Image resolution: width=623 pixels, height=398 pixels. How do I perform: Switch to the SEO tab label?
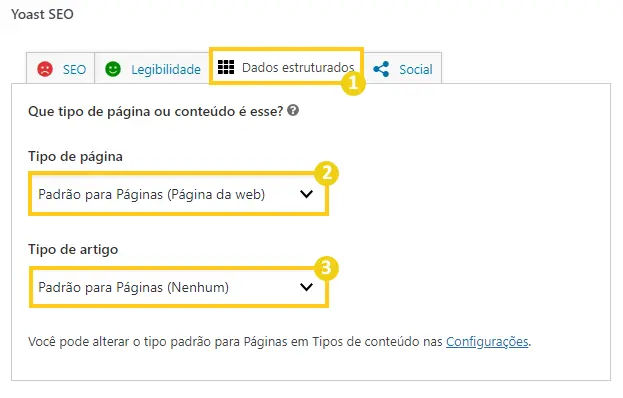[74, 70]
